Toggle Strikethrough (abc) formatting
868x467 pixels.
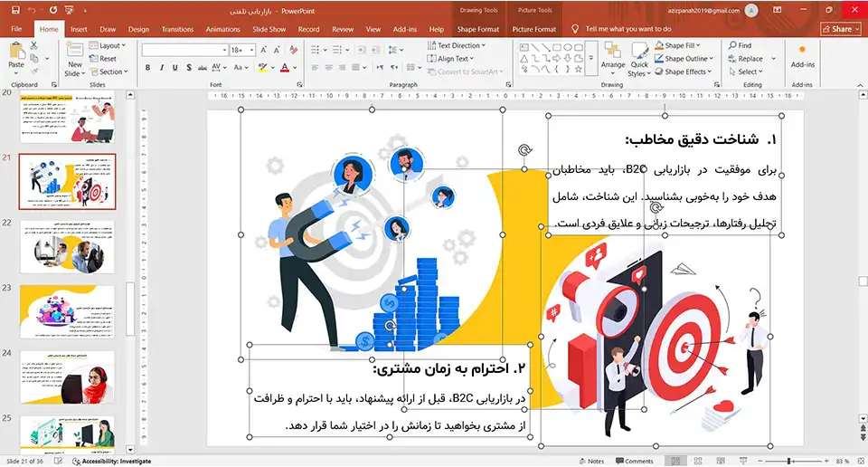click(x=202, y=68)
